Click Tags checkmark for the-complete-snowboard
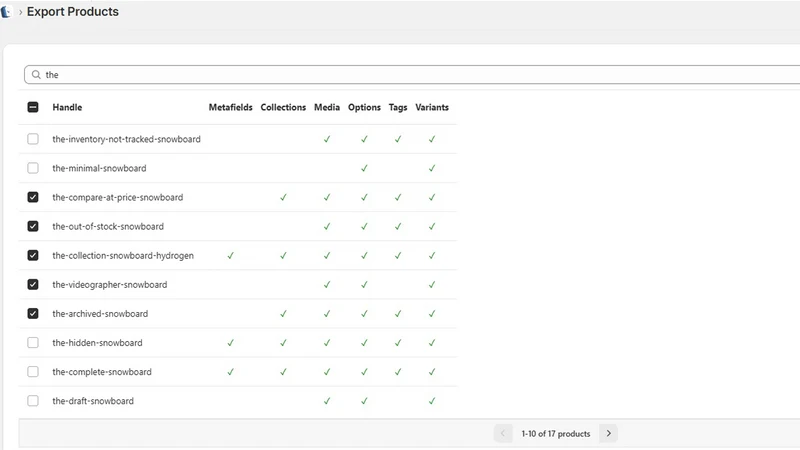This screenshot has height=450, width=800. pyautogui.click(x=398, y=371)
